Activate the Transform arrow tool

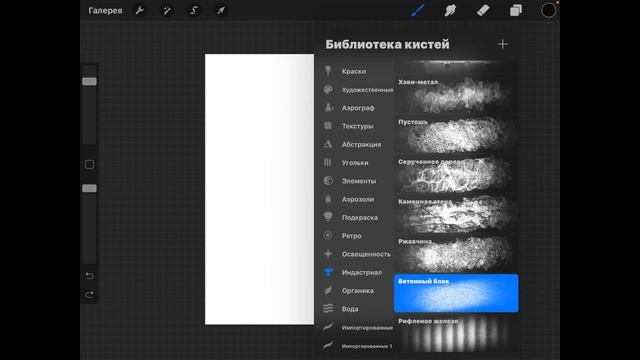pyautogui.click(x=221, y=11)
